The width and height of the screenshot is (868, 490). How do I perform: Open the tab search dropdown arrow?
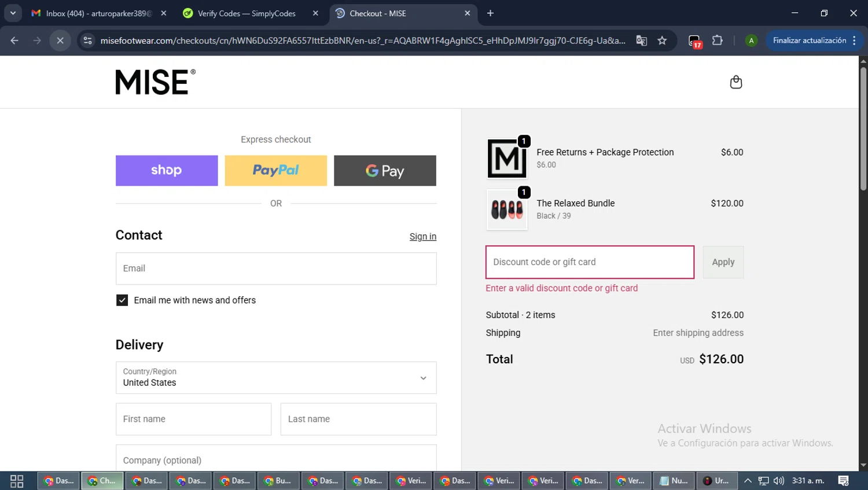[x=13, y=13]
